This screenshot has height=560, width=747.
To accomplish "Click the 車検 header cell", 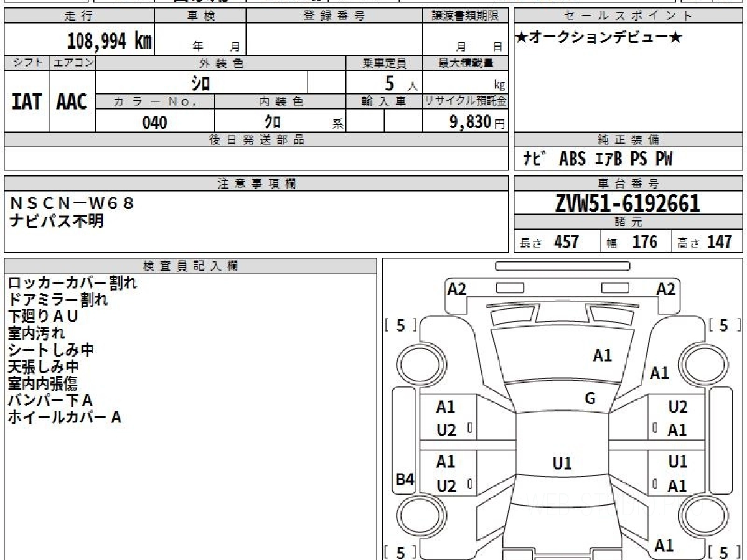I will (x=200, y=16).
